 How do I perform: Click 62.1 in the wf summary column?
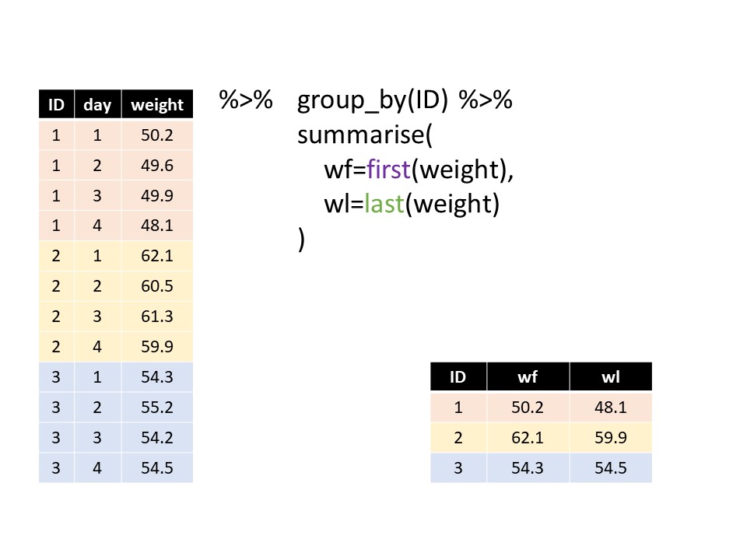pos(528,437)
